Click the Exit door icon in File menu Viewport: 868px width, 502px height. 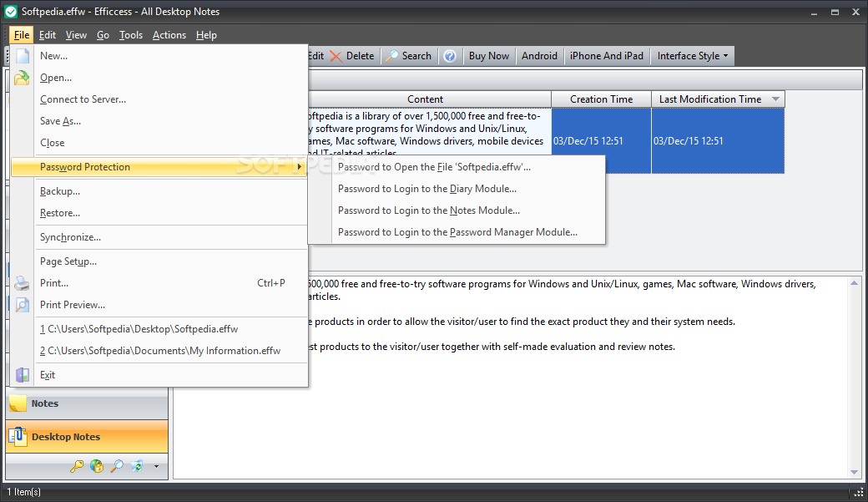coord(23,375)
